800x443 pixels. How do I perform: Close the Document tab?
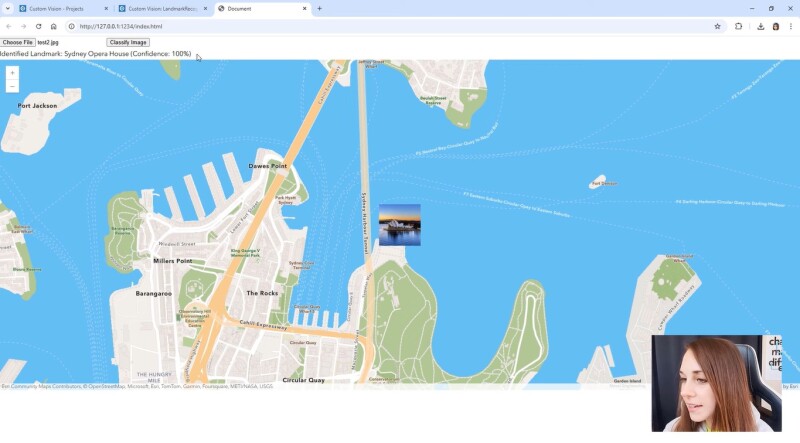[306, 8]
